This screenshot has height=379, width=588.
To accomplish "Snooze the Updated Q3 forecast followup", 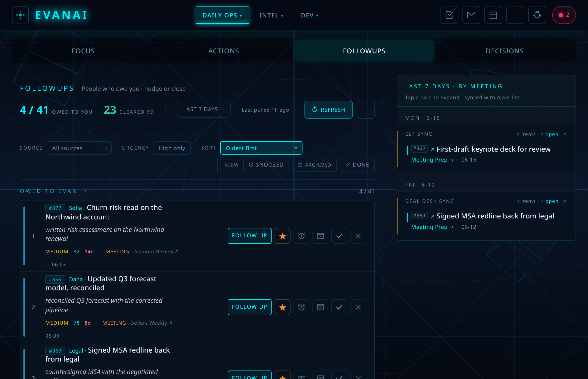I will click(301, 307).
